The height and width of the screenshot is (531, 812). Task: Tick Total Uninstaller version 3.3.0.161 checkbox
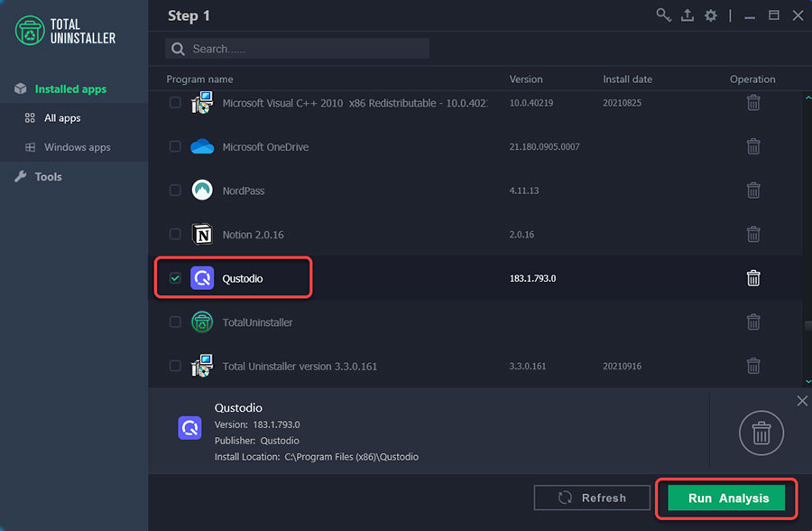[175, 366]
